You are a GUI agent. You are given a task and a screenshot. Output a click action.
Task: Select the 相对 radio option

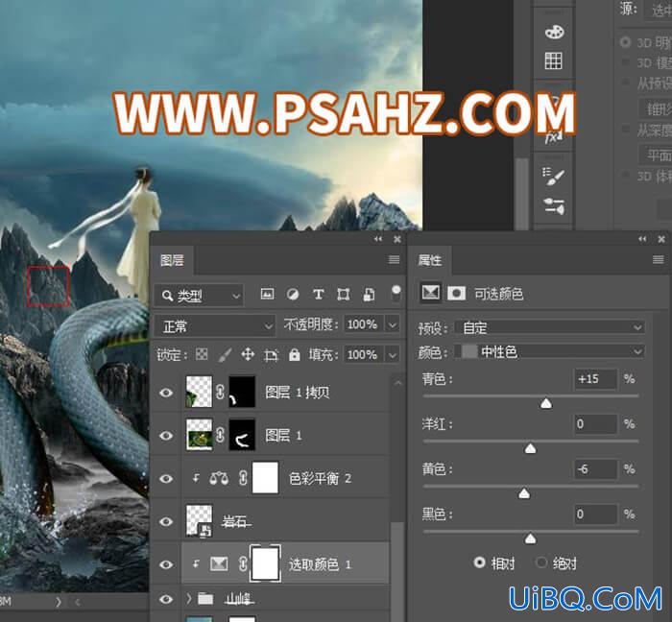480,562
